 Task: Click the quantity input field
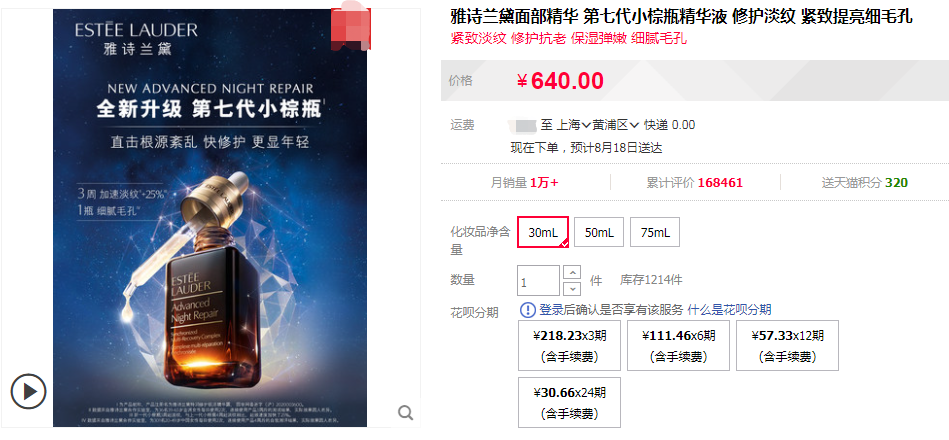(x=538, y=281)
